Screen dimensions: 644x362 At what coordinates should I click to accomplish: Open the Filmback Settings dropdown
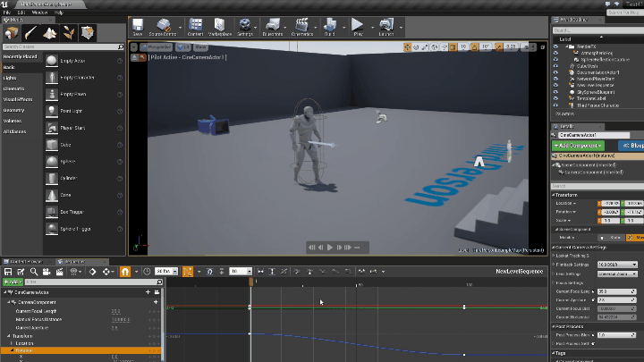point(617,265)
